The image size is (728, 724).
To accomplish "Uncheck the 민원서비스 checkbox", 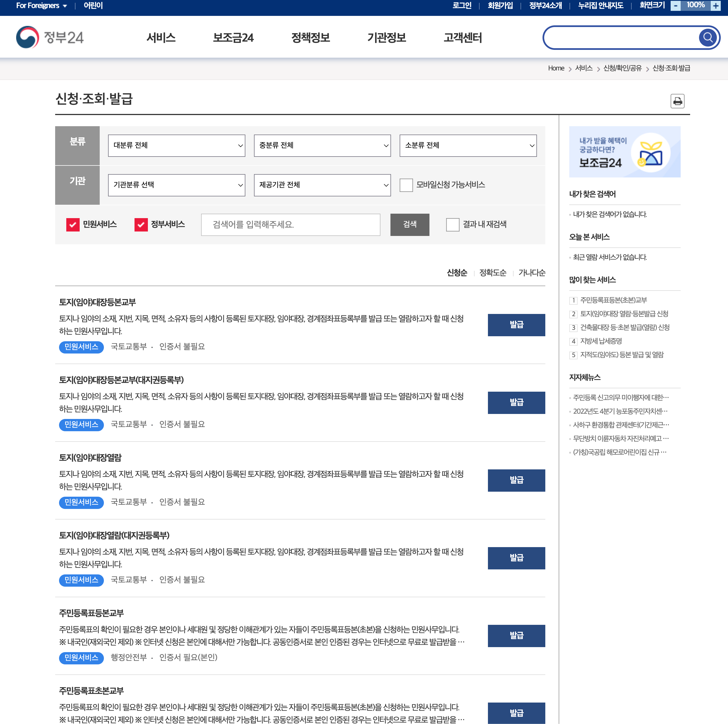I will pyautogui.click(x=73, y=225).
